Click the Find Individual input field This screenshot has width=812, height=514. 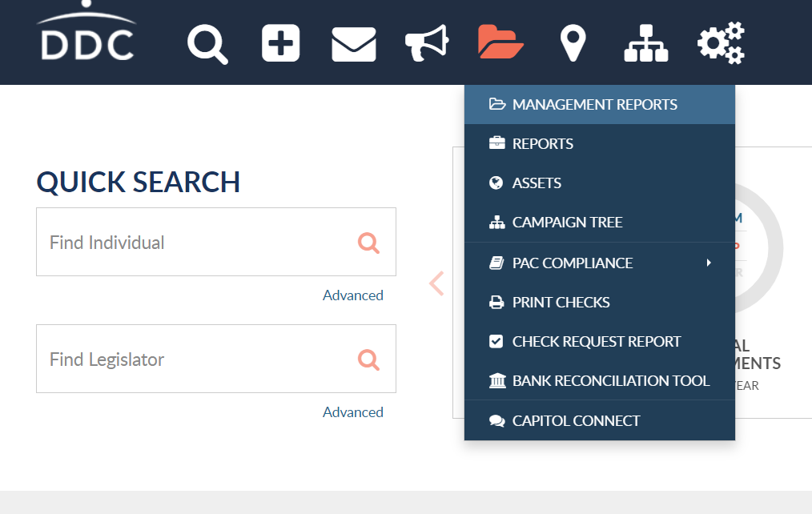pos(216,243)
